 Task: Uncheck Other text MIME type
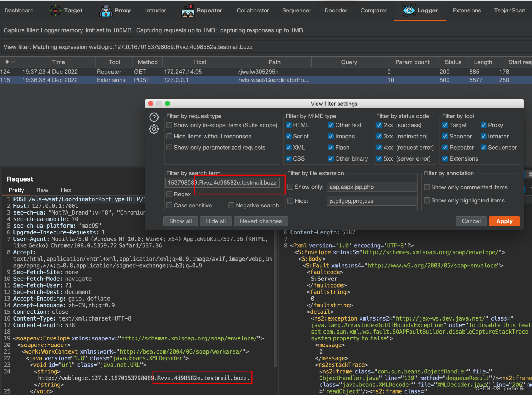pos(331,125)
